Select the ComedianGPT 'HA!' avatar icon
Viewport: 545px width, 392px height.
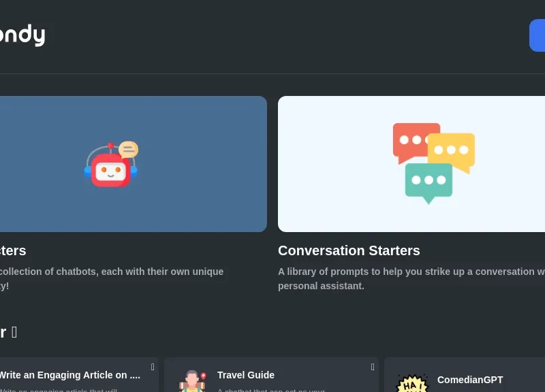(x=412, y=383)
